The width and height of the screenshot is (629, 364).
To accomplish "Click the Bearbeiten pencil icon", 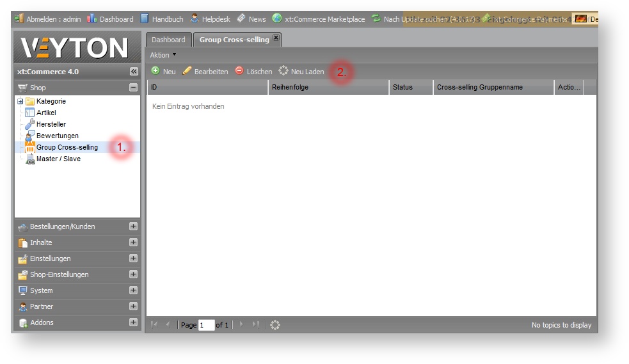I will [187, 71].
